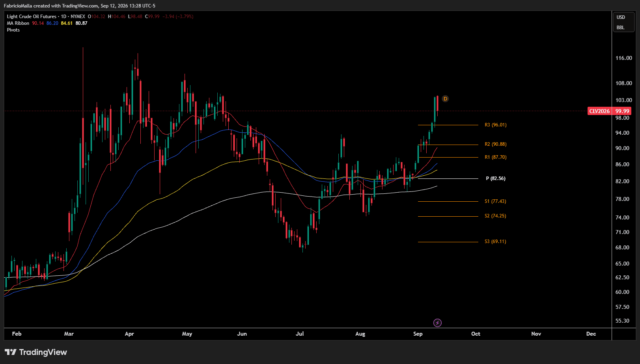Select the R3 (96.01) pivot label
640x364 pixels.
pyautogui.click(x=496, y=125)
